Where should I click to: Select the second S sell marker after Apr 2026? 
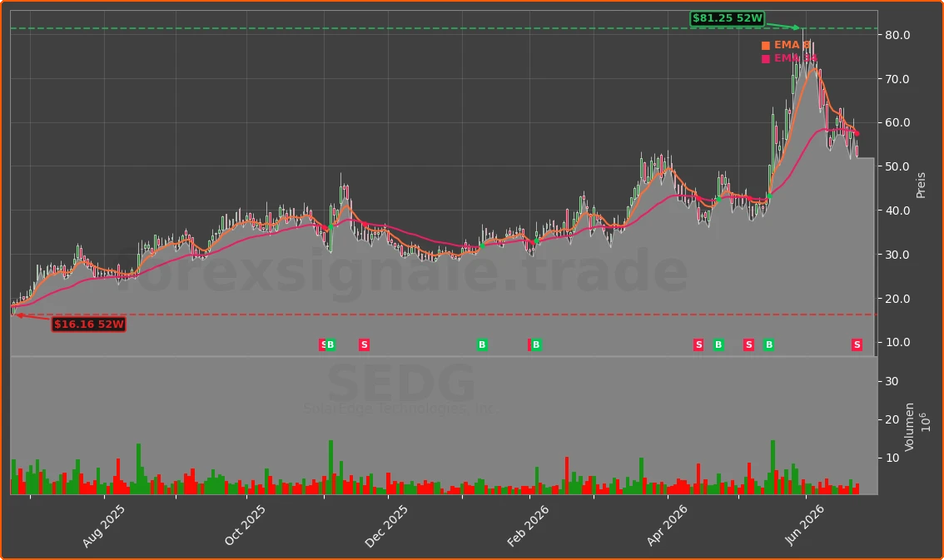(x=748, y=344)
